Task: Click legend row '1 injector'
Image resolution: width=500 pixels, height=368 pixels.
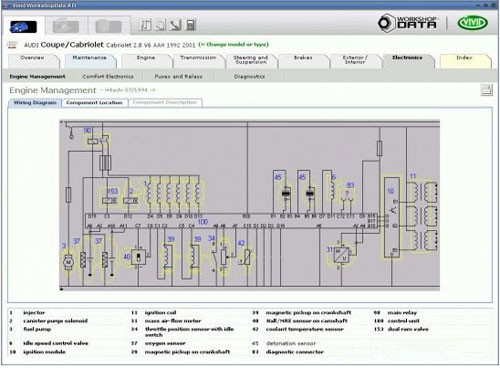Action: coord(27,312)
